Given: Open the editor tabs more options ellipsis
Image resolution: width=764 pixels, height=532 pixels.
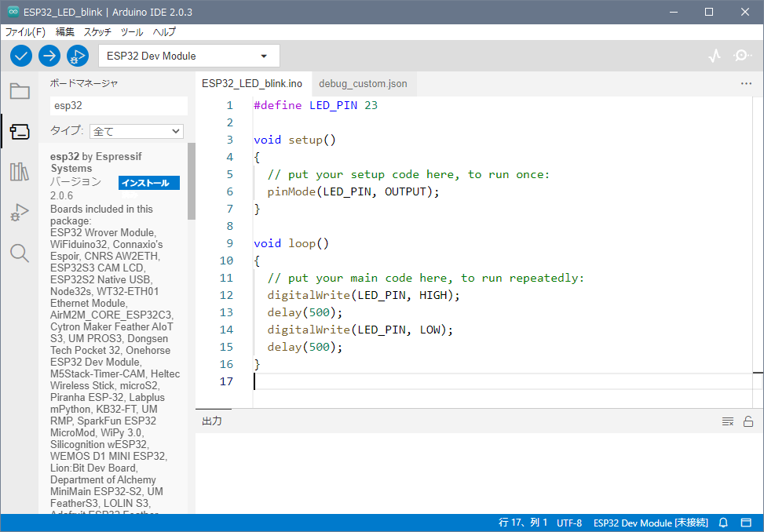Looking at the screenshot, I should click(x=746, y=84).
